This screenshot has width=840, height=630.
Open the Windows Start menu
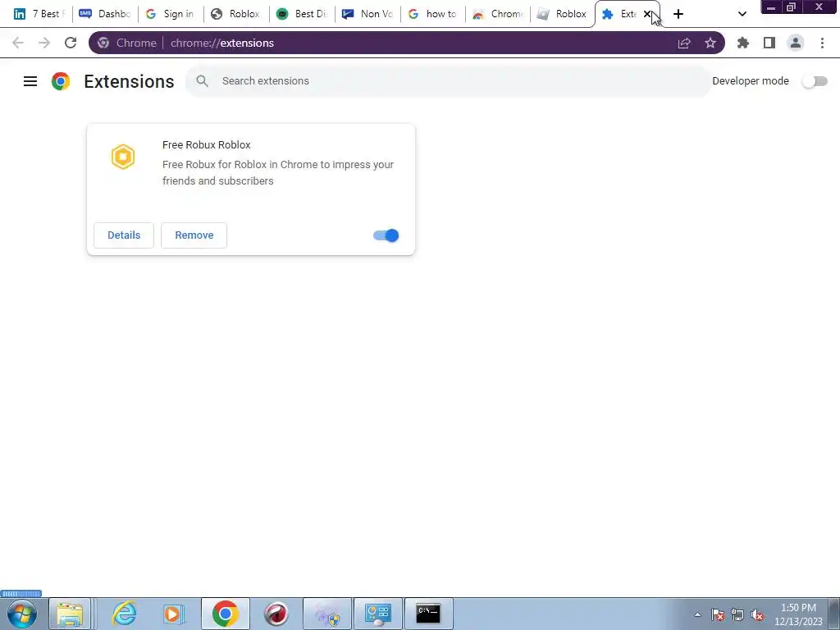22,614
